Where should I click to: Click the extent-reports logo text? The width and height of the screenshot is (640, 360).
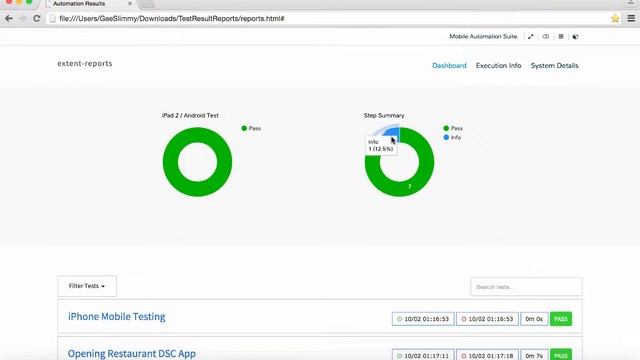(85, 63)
